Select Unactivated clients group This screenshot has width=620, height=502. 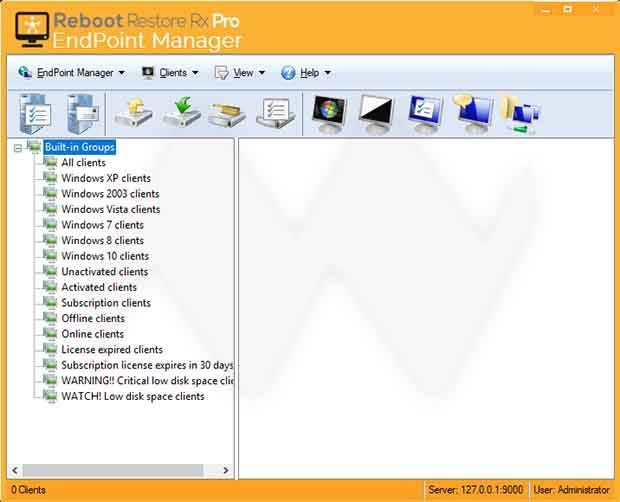(105, 272)
